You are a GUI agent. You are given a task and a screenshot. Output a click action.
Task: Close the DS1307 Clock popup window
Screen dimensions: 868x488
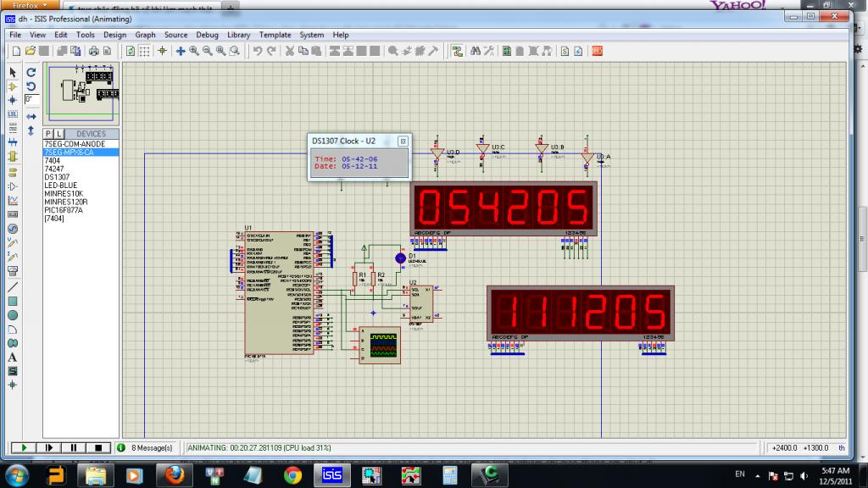(x=403, y=141)
